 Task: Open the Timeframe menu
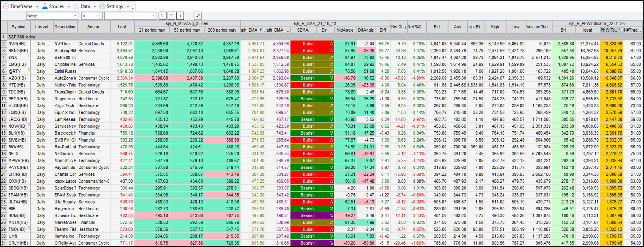tap(18, 6)
